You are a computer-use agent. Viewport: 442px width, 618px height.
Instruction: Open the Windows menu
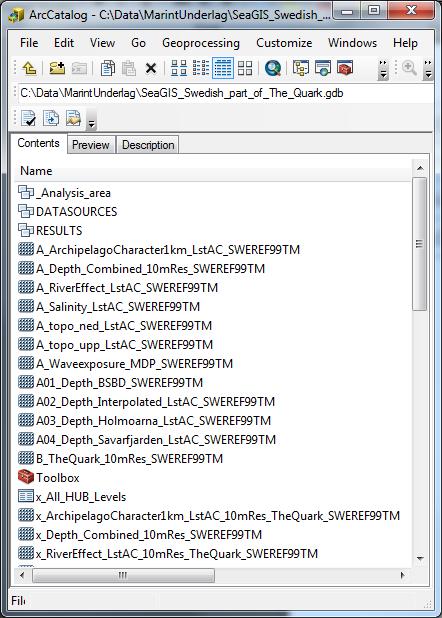point(352,43)
